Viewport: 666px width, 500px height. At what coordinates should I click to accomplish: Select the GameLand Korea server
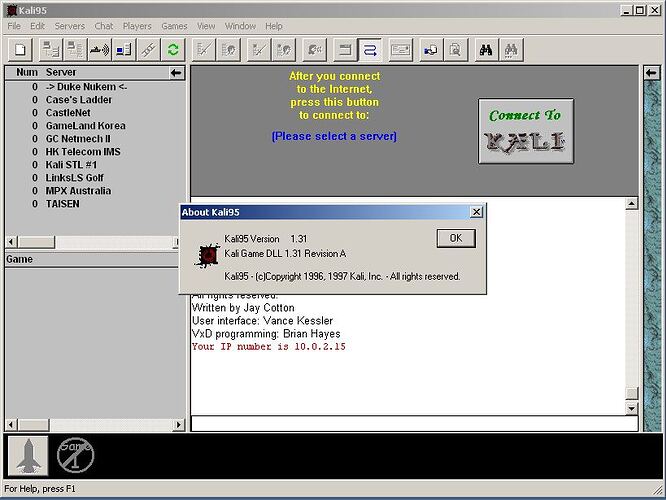point(85,126)
